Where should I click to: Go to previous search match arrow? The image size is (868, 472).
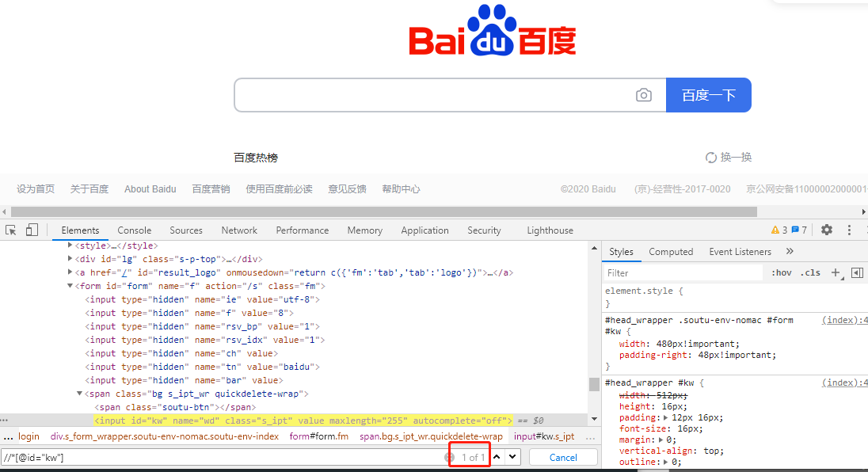(497, 457)
